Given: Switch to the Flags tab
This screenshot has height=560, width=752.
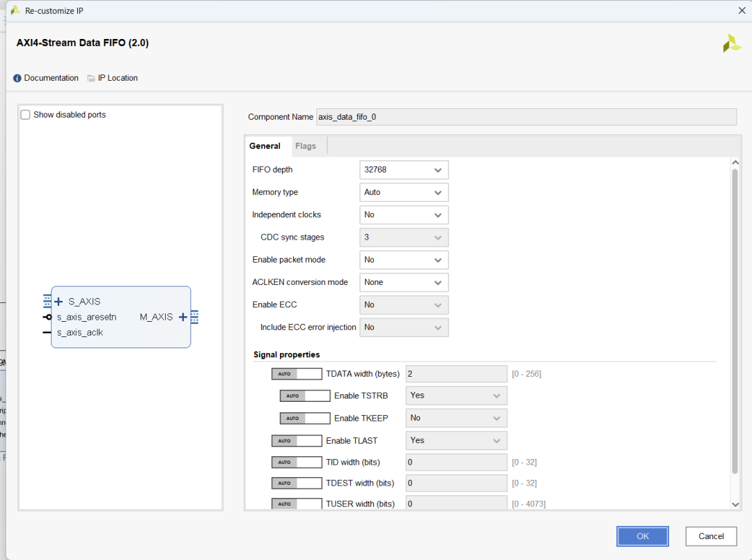Looking at the screenshot, I should coord(306,146).
